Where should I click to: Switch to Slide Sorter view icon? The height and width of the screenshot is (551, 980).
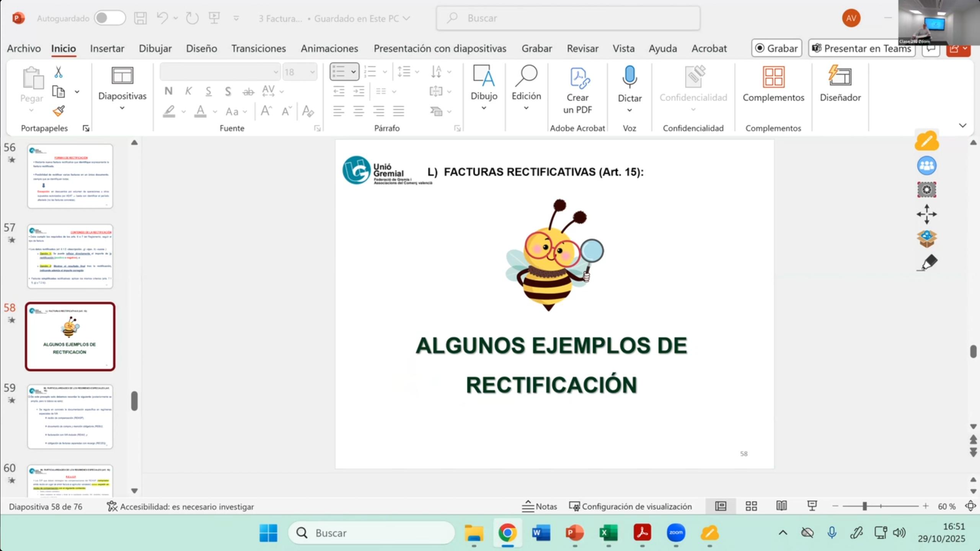click(x=751, y=506)
